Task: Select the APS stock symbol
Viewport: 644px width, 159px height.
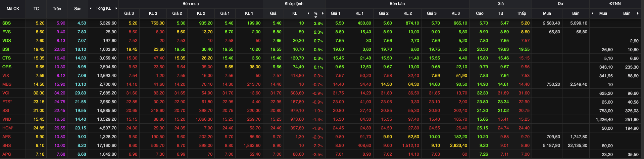Action: click(x=6, y=137)
